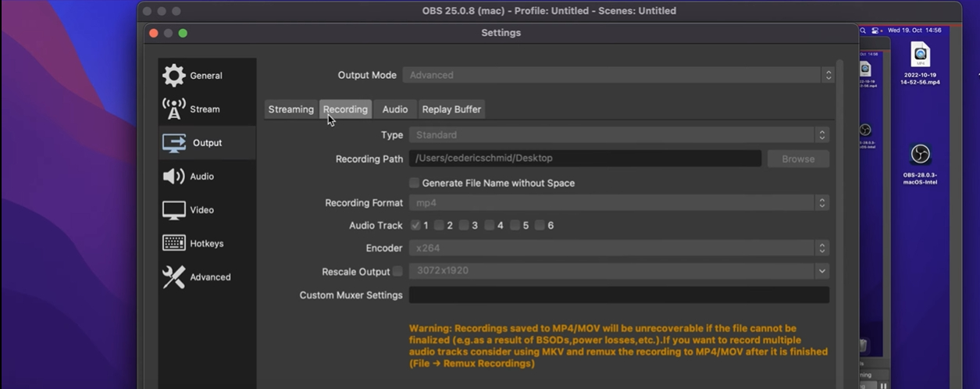Toggle Audio Track 2 checkbox
This screenshot has height=389, width=980.
tap(440, 225)
